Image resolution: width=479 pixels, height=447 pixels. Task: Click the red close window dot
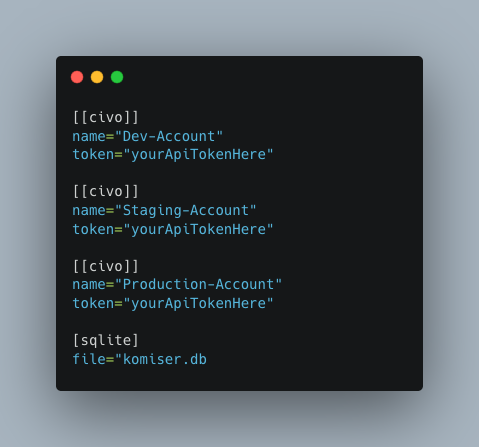(x=77, y=77)
